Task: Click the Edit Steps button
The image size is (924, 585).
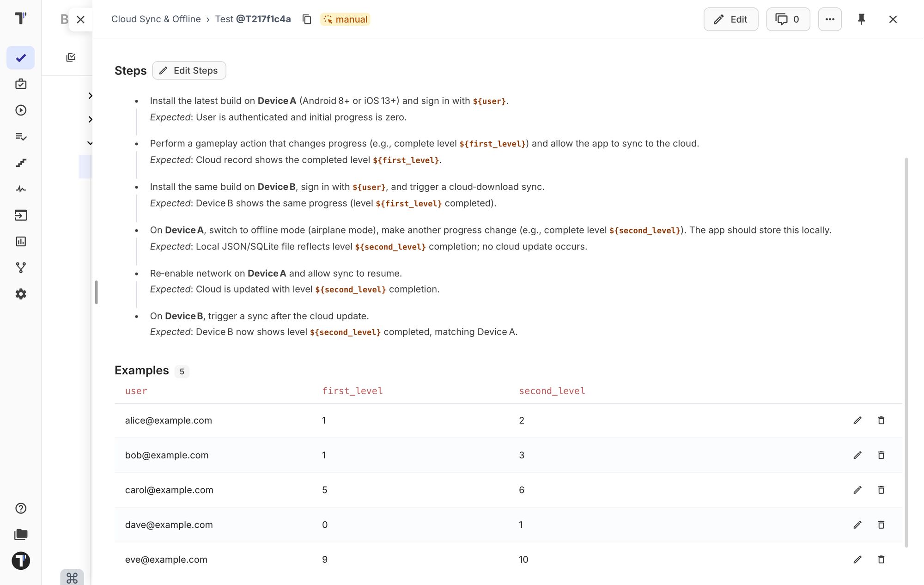Action: pyautogui.click(x=189, y=71)
